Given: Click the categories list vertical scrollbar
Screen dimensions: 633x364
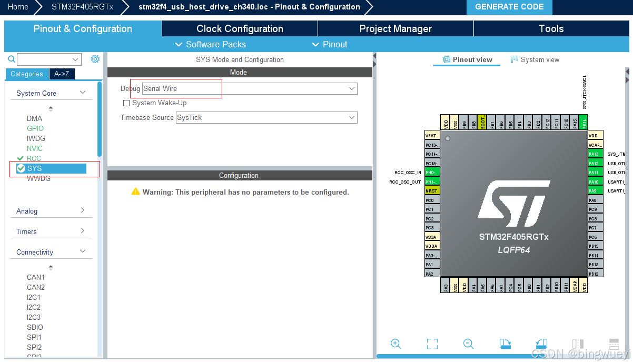Looking at the screenshot, I should point(100,118).
